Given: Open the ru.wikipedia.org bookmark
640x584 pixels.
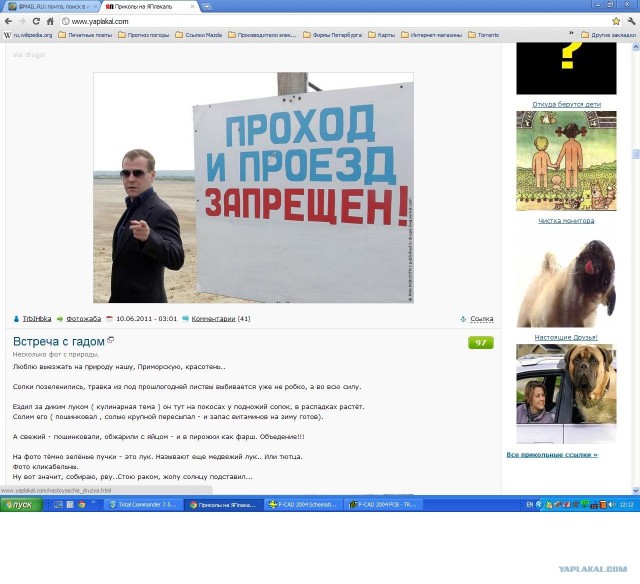Looking at the screenshot, I should click(28, 35).
